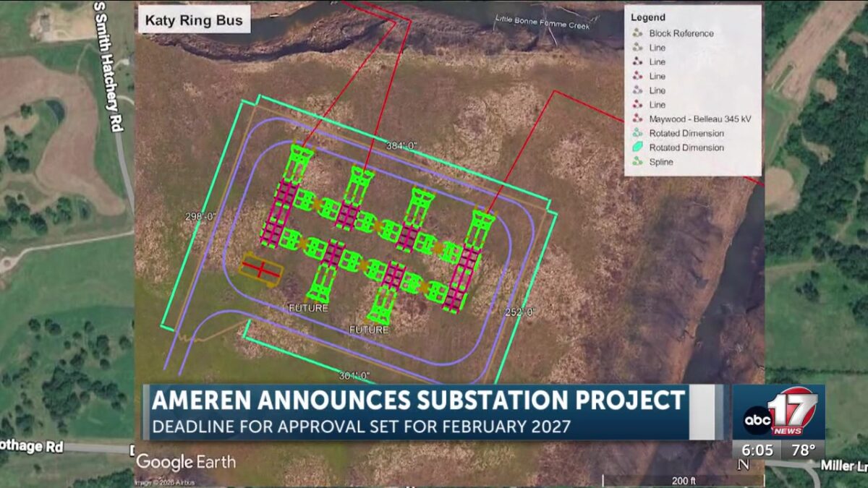Screen dimensions: 868x488
Task: Click the orange box with red cross
Action: point(261,269)
